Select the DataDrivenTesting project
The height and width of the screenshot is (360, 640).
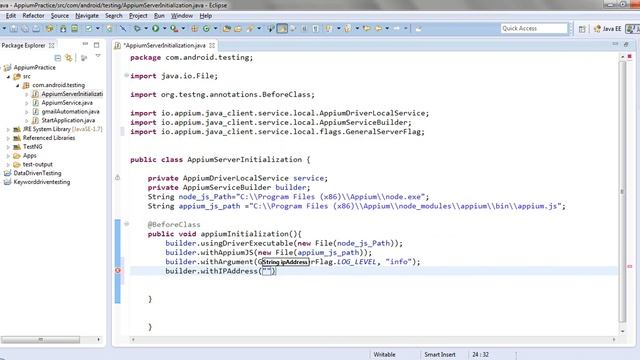[x=37, y=173]
